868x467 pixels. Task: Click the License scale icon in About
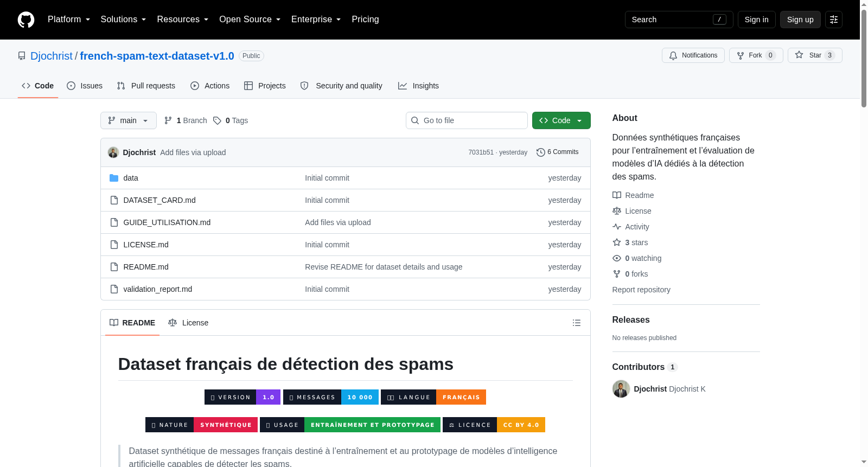tap(617, 211)
